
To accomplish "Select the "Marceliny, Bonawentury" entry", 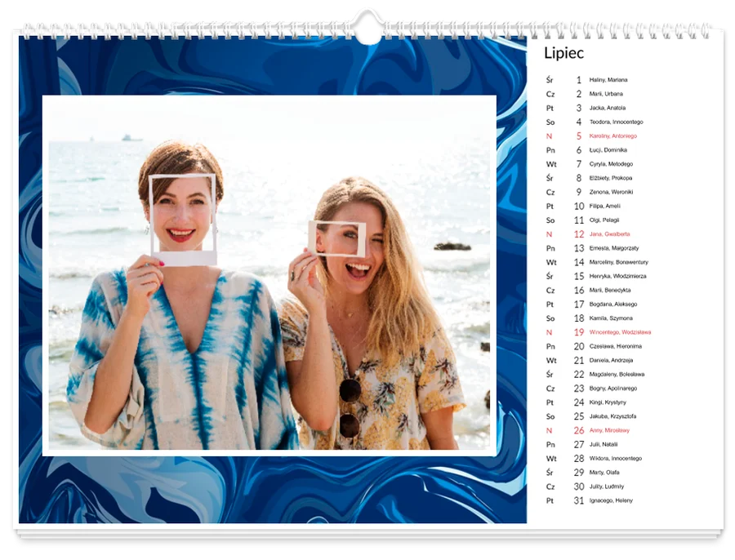I will pos(619,262).
